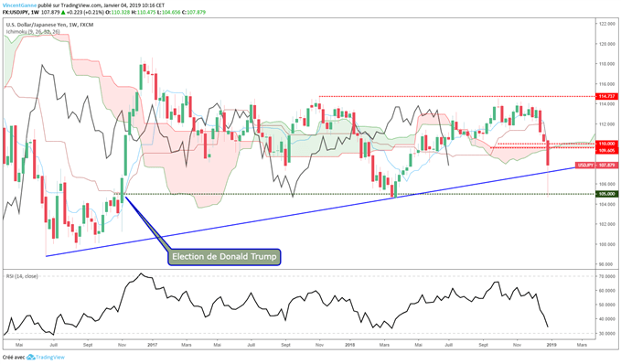Select the Ichimoku (9, 26, 52, 26) indicator label
This screenshot has height=364, width=621.
click(33, 31)
